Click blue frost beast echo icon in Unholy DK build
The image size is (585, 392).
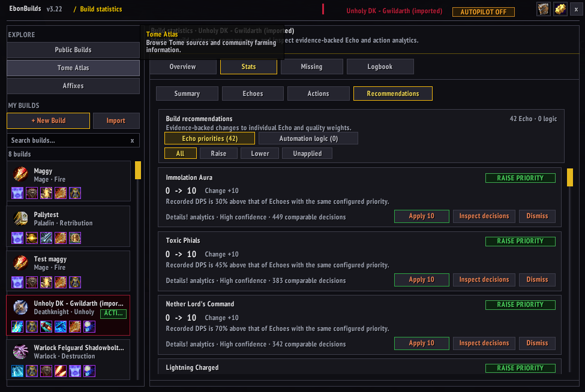[61, 327]
